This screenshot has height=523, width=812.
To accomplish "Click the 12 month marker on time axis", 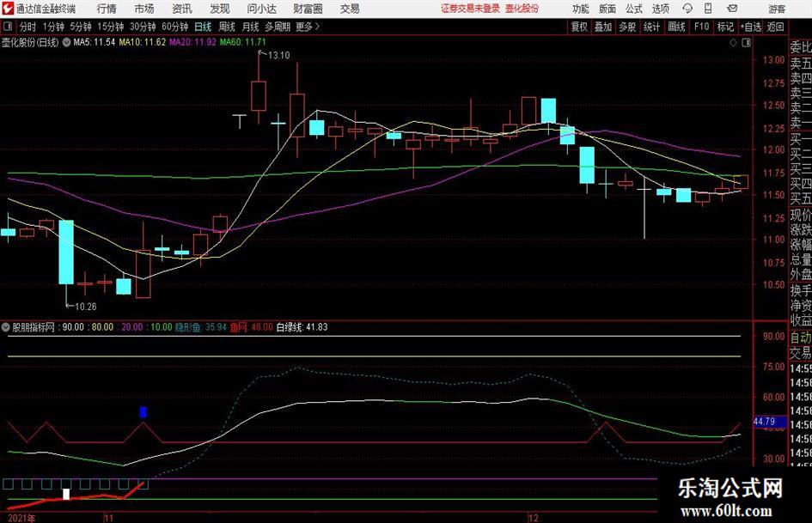I will click(x=533, y=517).
